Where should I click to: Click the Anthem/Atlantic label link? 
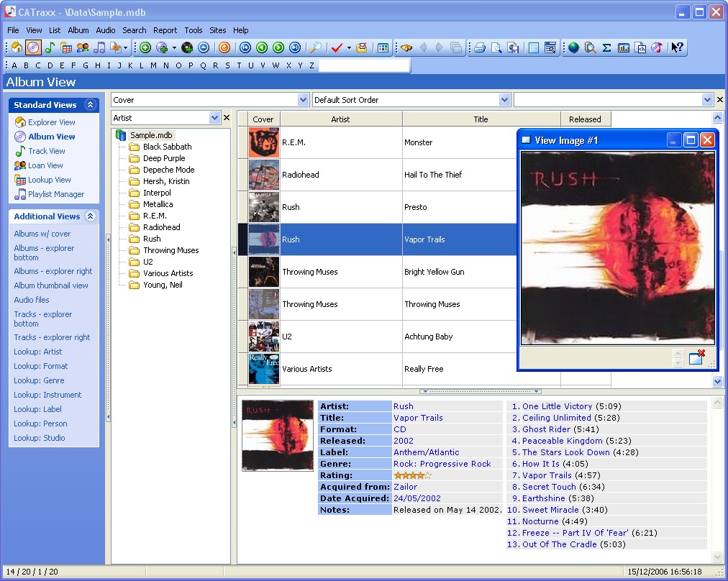pyautogui.click(x=426, y=452)
